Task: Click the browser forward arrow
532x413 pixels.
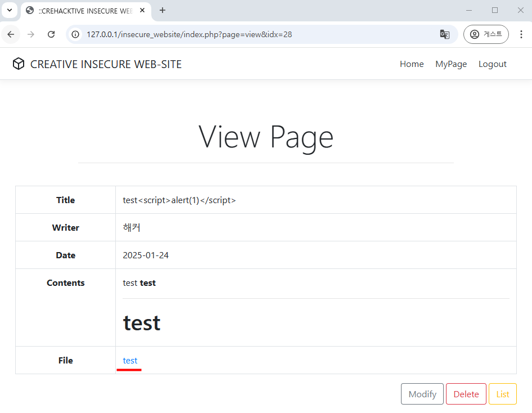Action: [31, 34]
